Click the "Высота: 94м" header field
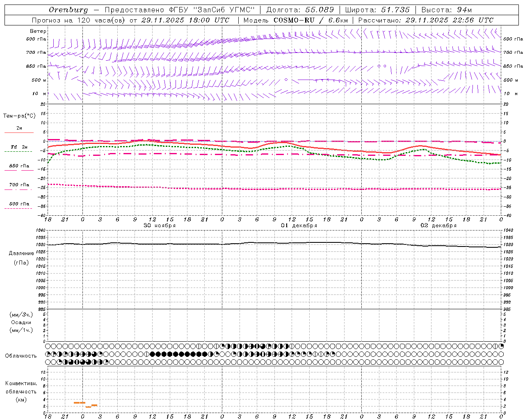 tap(447, 10)
